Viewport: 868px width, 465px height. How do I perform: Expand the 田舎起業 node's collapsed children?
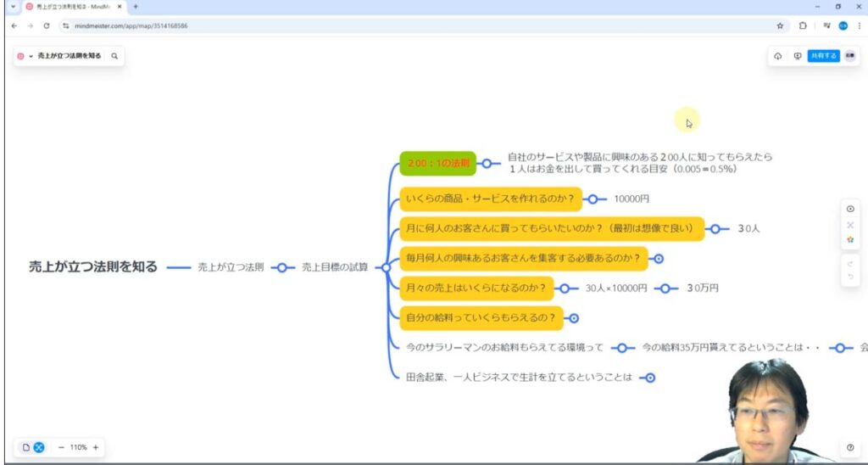(650, 378)
